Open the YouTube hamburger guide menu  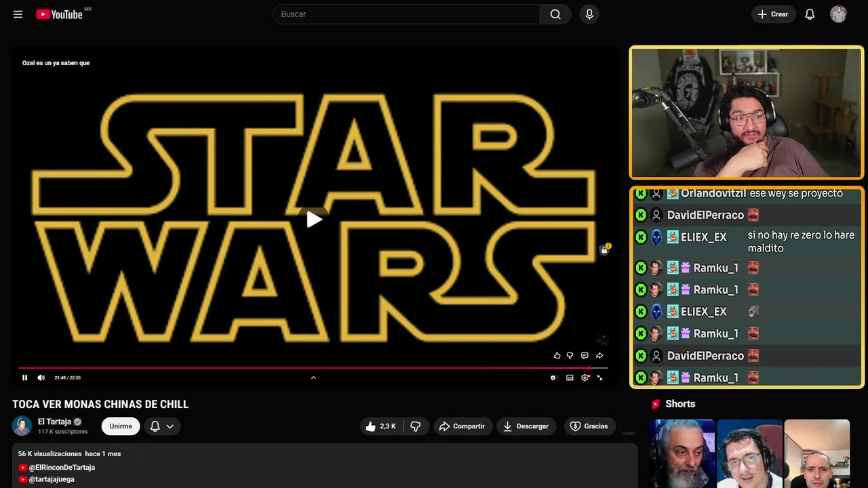[x=18, y=14]
